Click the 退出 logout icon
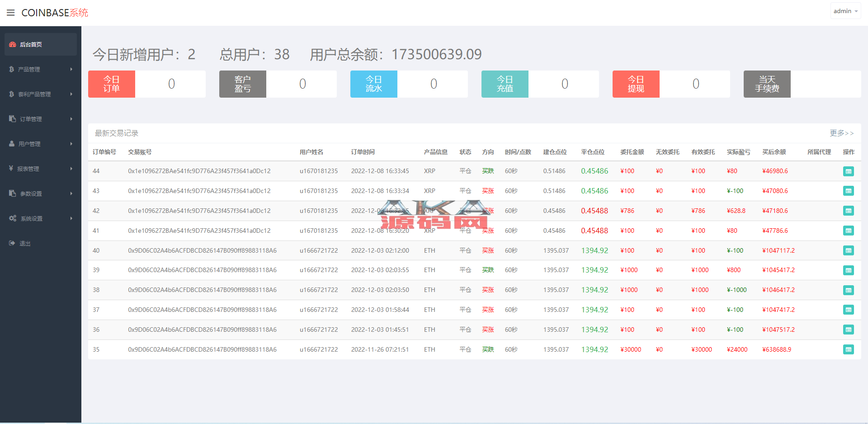The height and width of the screenshot is (424, 868). click(12, 243)
